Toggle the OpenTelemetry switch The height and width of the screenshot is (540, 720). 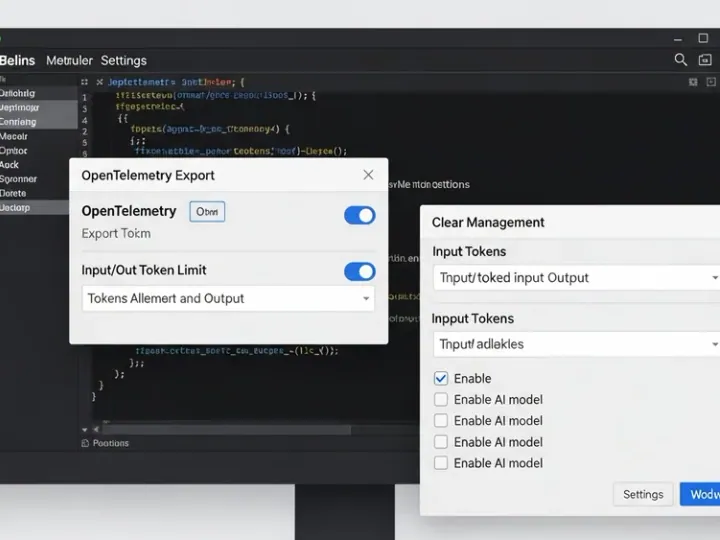tap(360, 215)
